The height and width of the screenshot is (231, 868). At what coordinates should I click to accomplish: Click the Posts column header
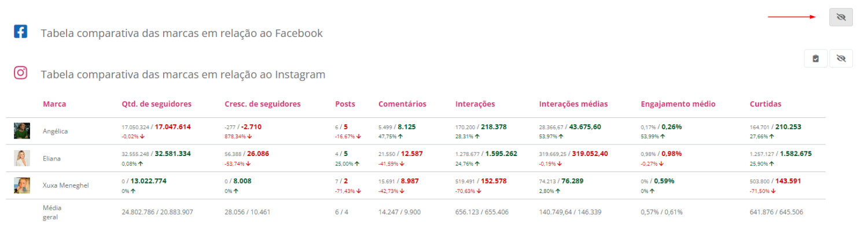345,104
